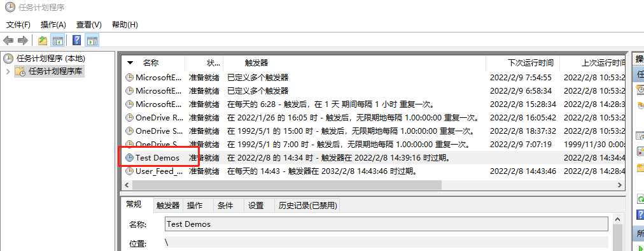The image size is (644, 251).
Task: Click the horizontal scrollbar right arrow
Action: (x=620, y=185)
